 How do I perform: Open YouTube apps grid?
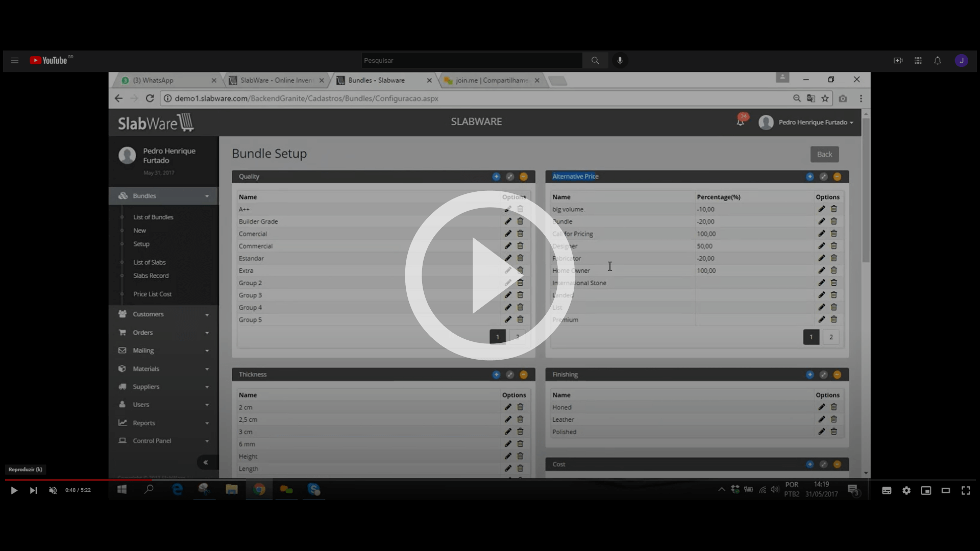tap(918, 60)
